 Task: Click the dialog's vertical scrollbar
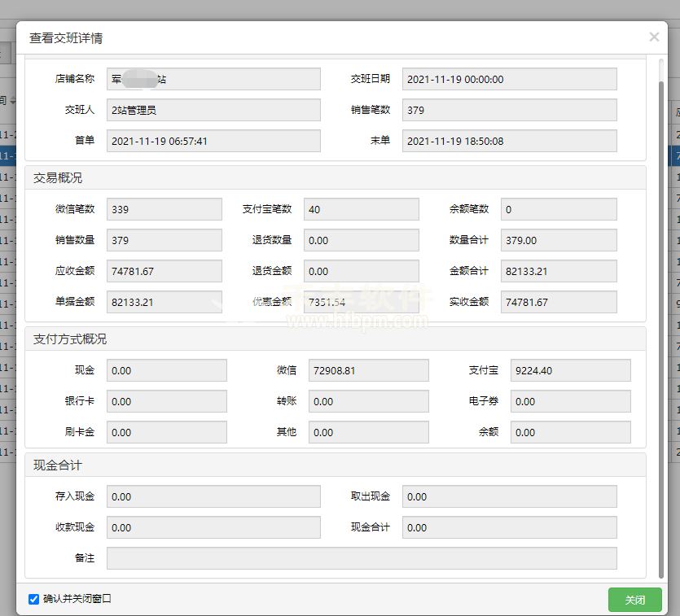point(660,325)
